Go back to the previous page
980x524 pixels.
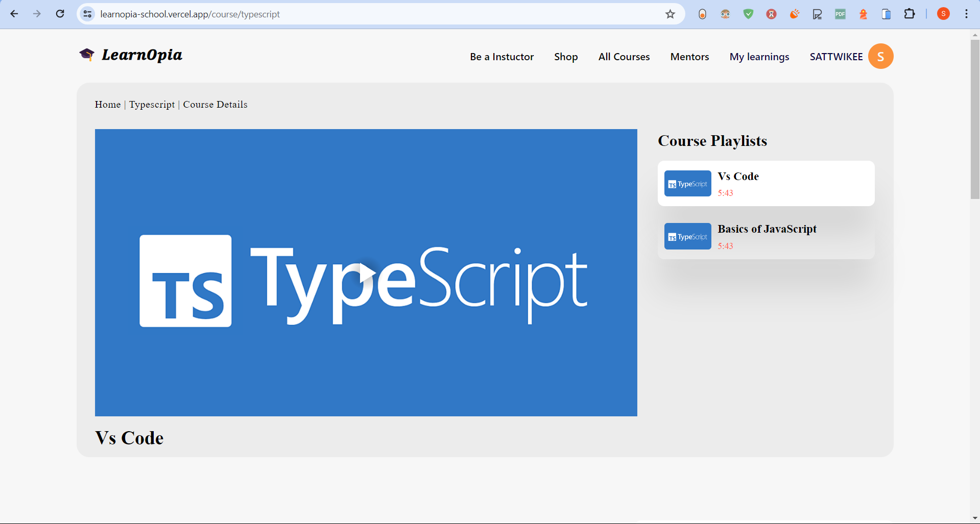(x=14, y=14)
